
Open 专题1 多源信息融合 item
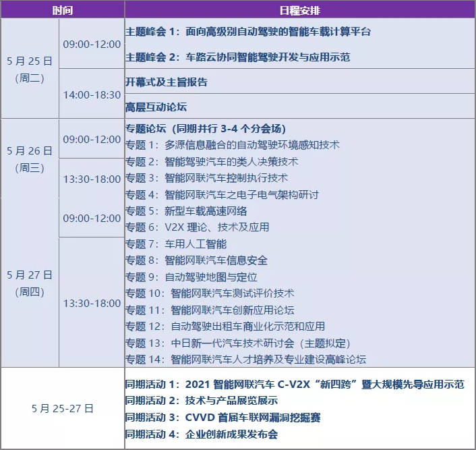[232, 145]
